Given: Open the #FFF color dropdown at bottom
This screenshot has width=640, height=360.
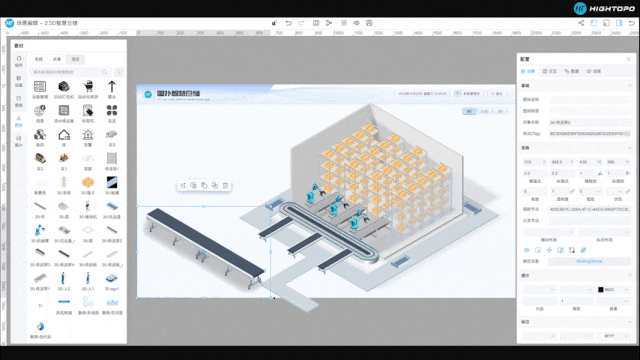Looking at the screenshot, I should tap(613, 336).
